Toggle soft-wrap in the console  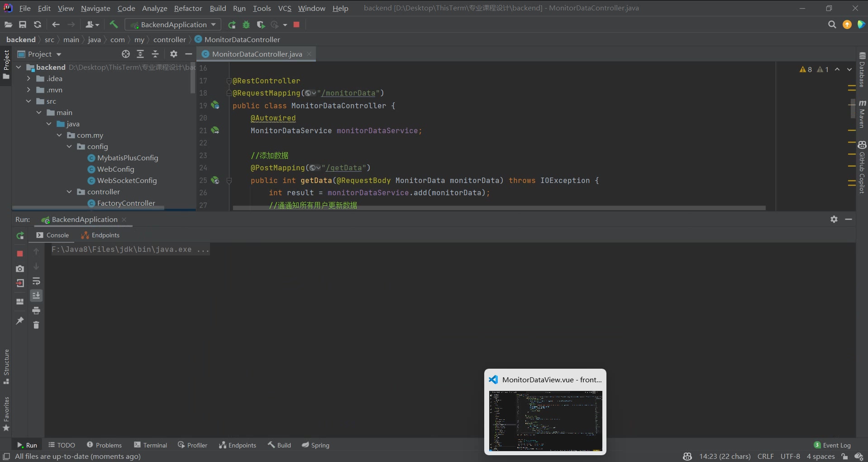(x=36, y=281)
